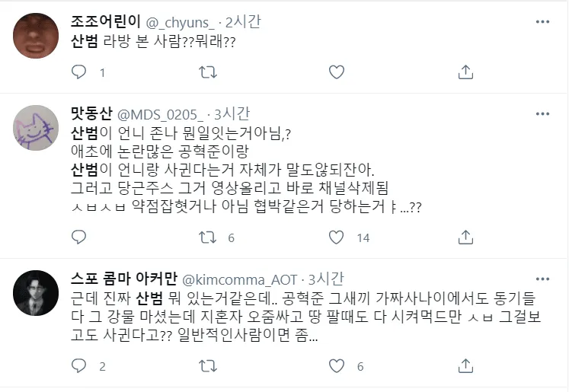Reply to 맛동산's tweet
Viewport: 569px width, 392px height.
tap(80, 237)
